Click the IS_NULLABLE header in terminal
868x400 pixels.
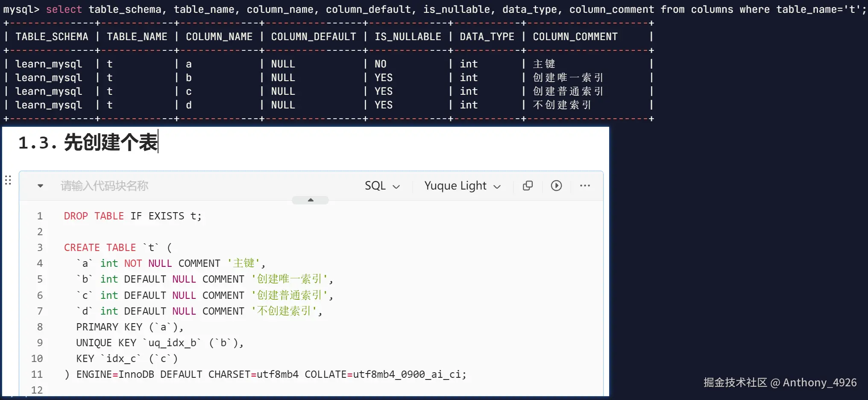408,37
